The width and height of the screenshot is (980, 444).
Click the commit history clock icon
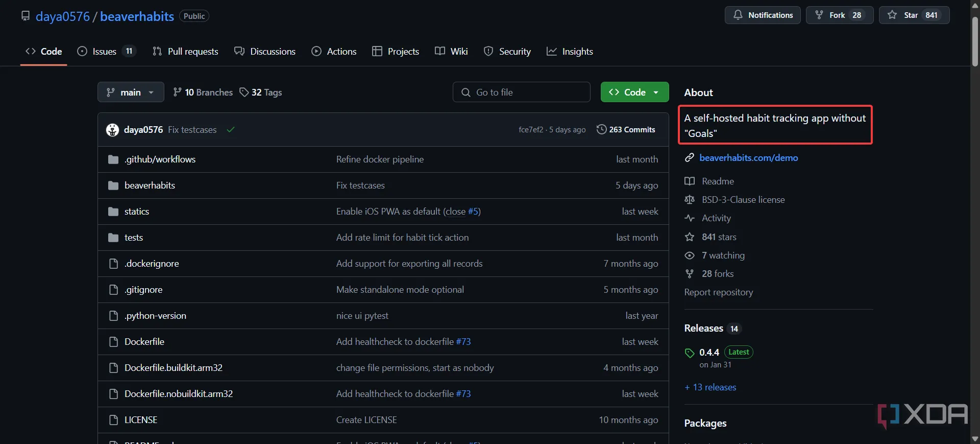coord(602,130)
